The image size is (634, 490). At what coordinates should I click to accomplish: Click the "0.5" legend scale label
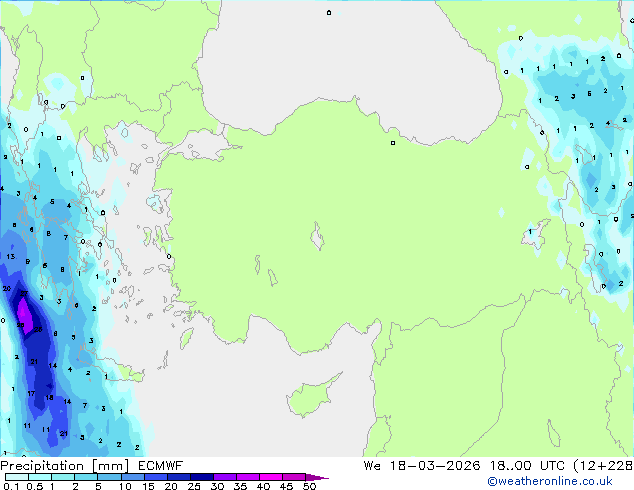pyautogui.click(x=35, y=486)
